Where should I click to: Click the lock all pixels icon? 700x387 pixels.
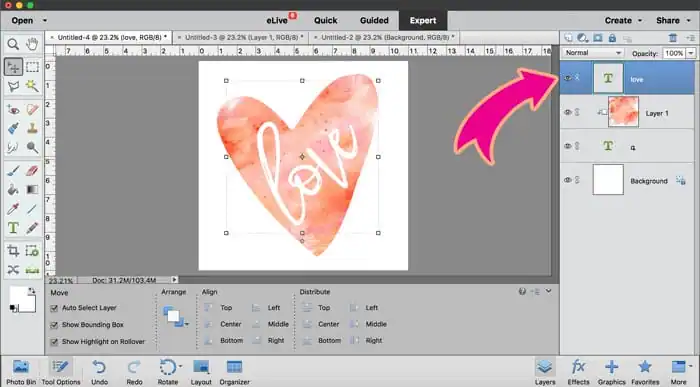[612, 38]
